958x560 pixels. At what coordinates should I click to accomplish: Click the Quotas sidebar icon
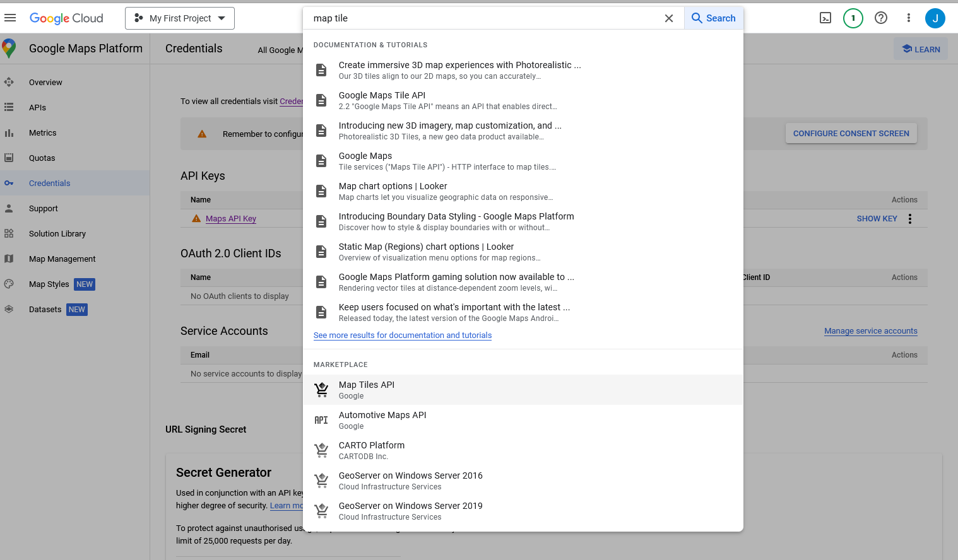pos(9,158)
